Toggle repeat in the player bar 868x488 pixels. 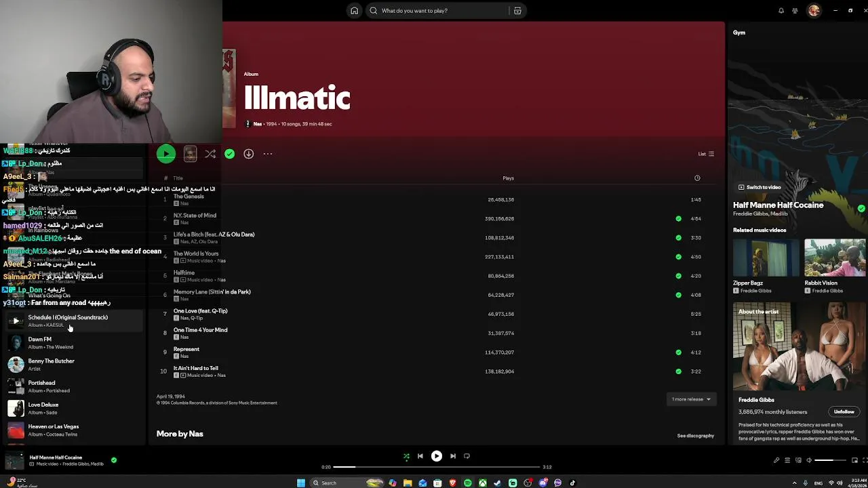pos(467,456)
